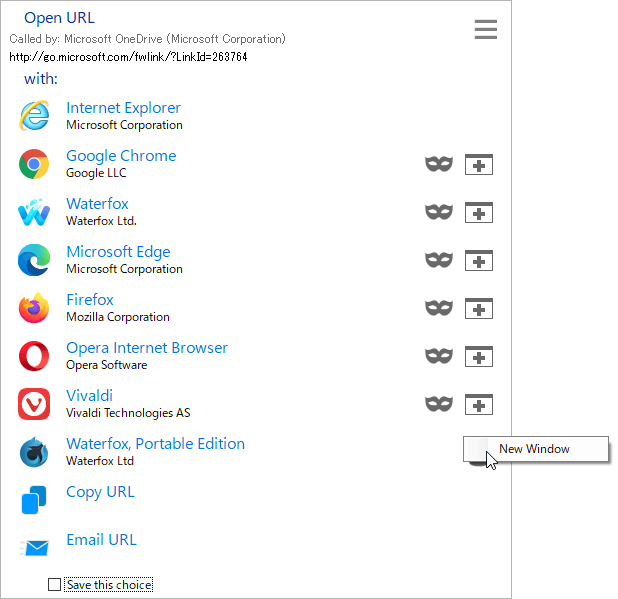This screenshot has width=618, height=599.
Task: Click the Email URL envelope icon
Action: (34, 548)
